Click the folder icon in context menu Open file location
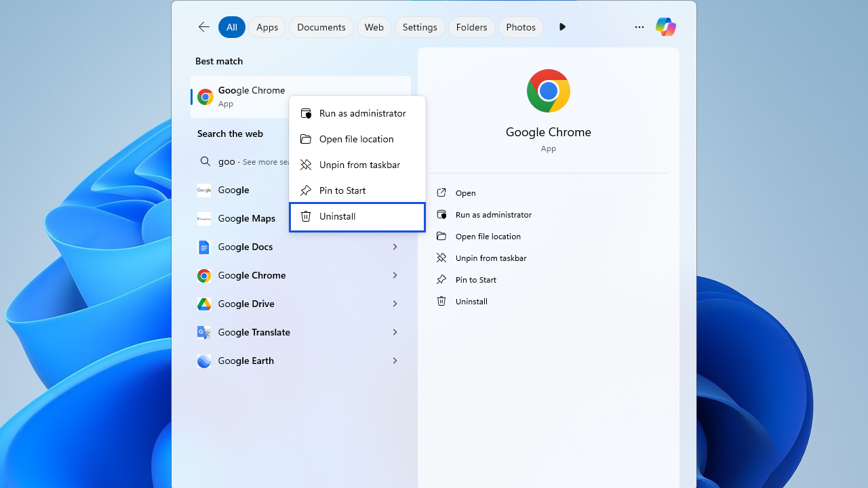This screenshot has width=868, height=488. coord(306,139)
